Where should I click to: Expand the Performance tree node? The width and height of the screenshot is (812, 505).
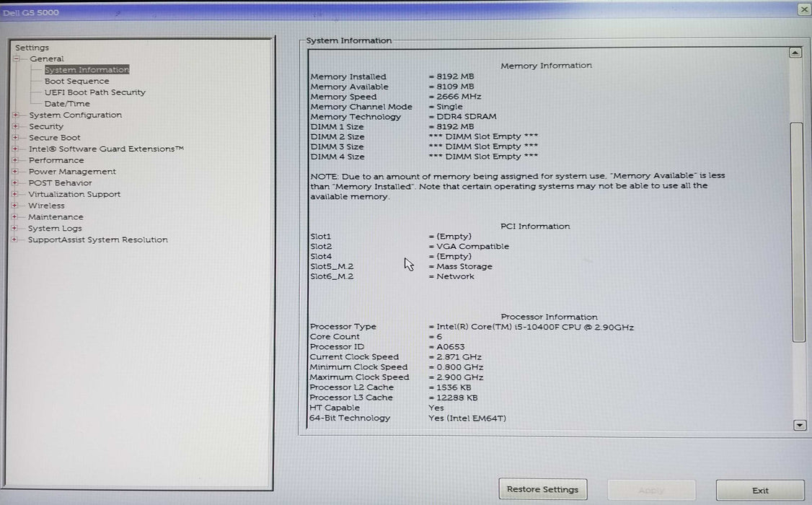[16, 160]
